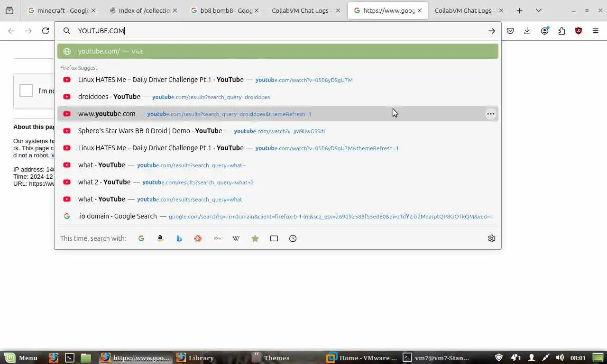Open security shield icon in system tray
Viewport: 607px width, 364px height.
point(499,358)
